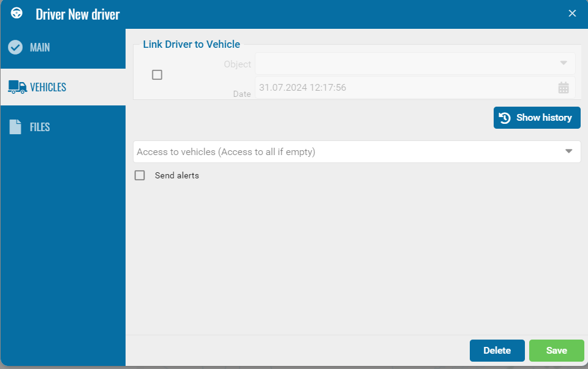
Task: Open the FILES tab
Action: 40,127
